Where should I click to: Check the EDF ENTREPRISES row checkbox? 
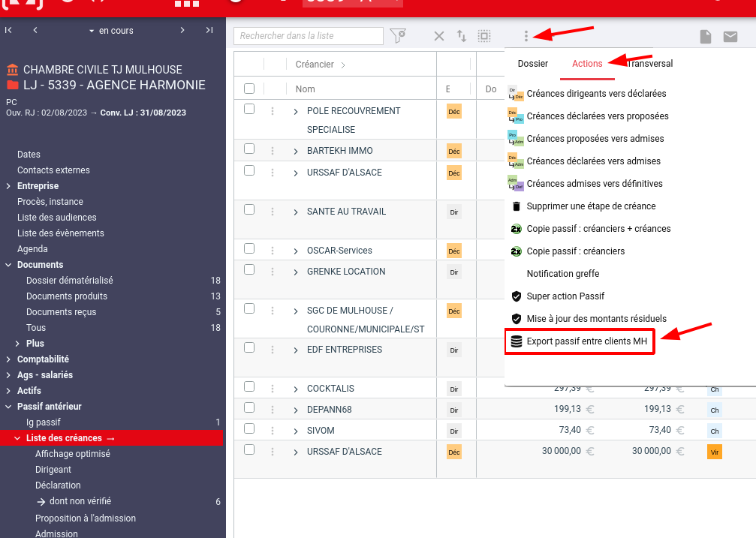pyautogui.click(x=249, y=347)
